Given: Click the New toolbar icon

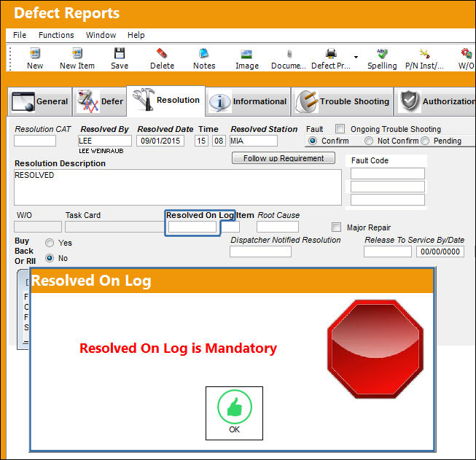Looking at the screenshot, I should [35, 54].
